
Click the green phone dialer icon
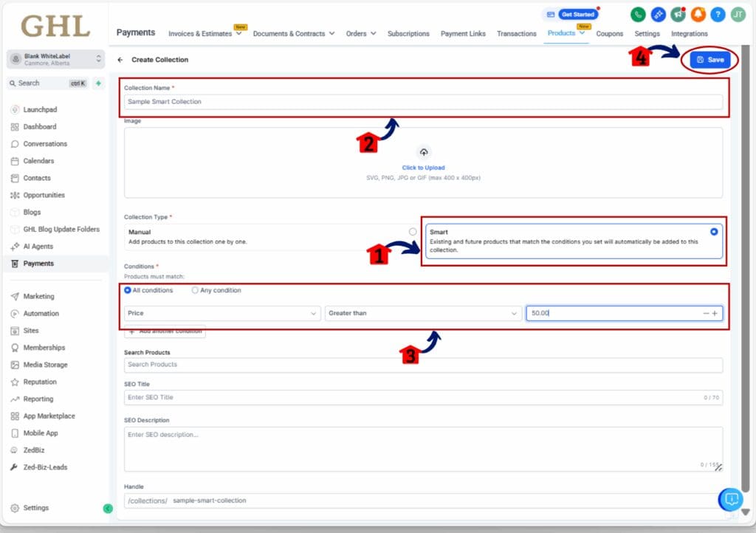638,14
